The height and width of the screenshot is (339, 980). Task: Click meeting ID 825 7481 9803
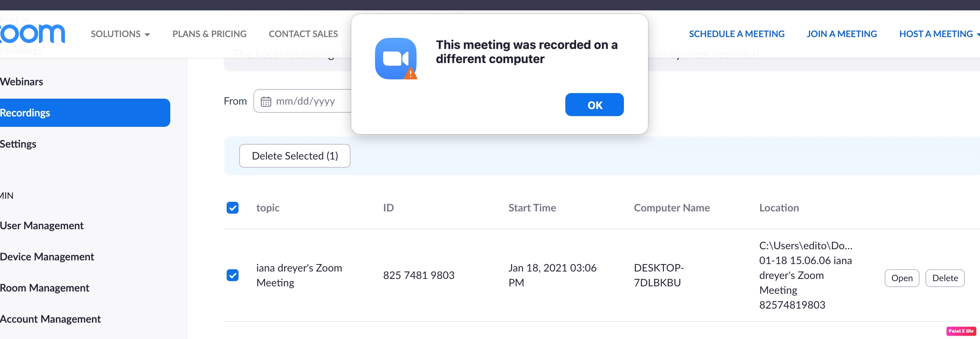[x=419, y=275]
